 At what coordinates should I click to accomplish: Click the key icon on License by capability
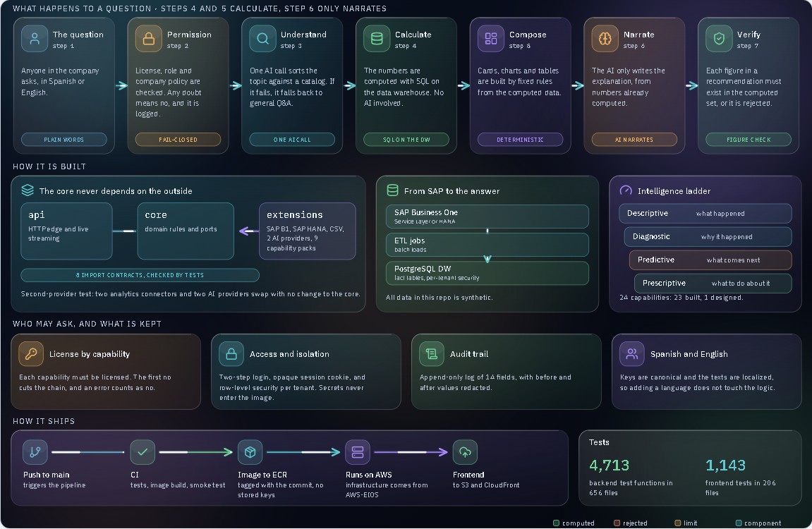tap(31, 354)
